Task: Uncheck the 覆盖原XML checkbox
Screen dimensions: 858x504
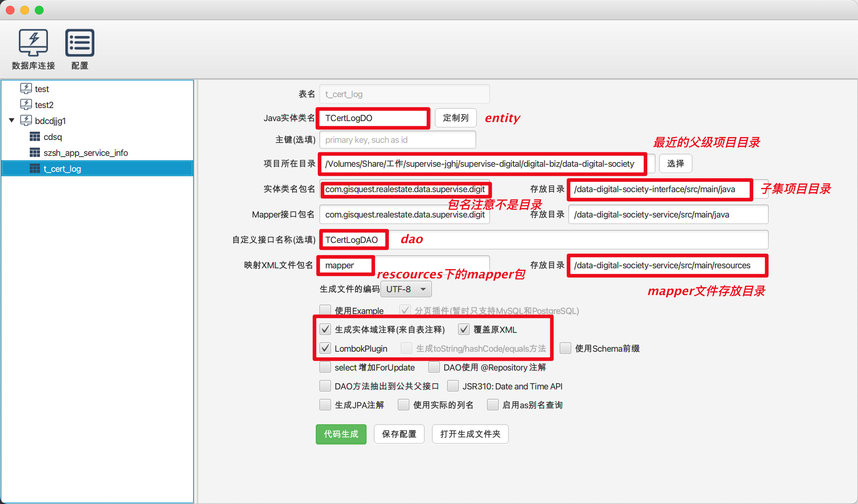Action: [x=464, y=329]
